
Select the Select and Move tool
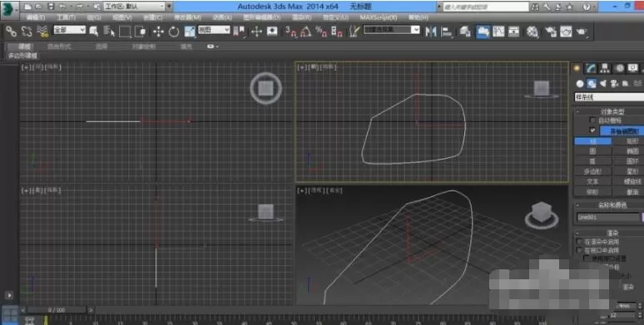click(x=158, y=32)
